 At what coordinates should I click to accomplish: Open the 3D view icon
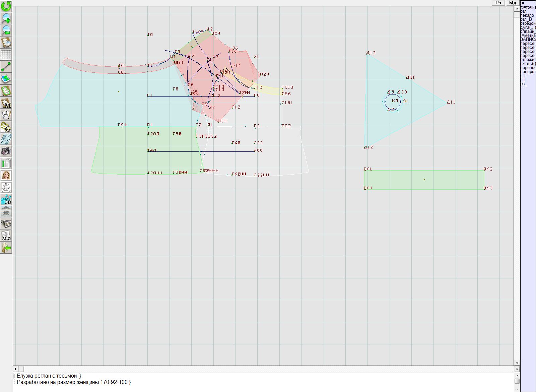(x=6, y=200)
